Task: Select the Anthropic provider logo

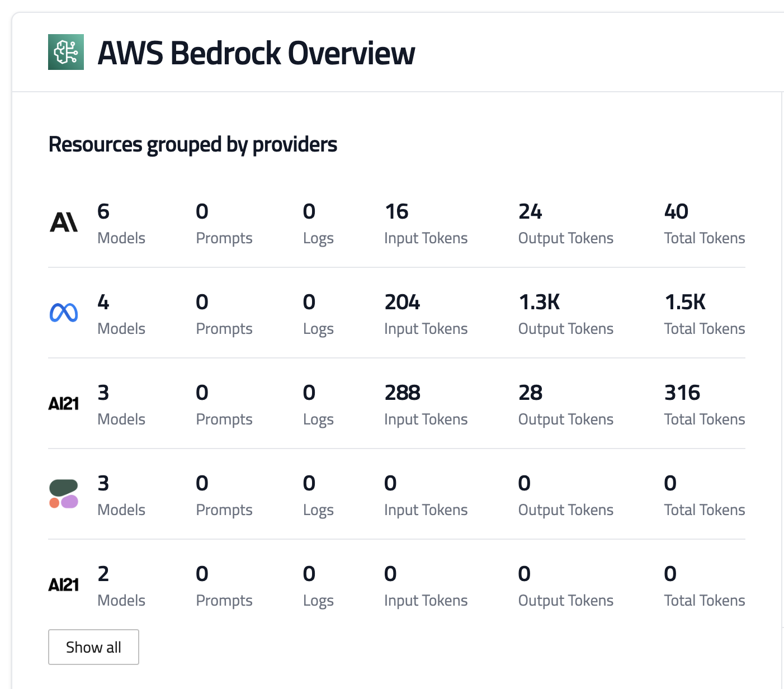Action: coord(64,223)
